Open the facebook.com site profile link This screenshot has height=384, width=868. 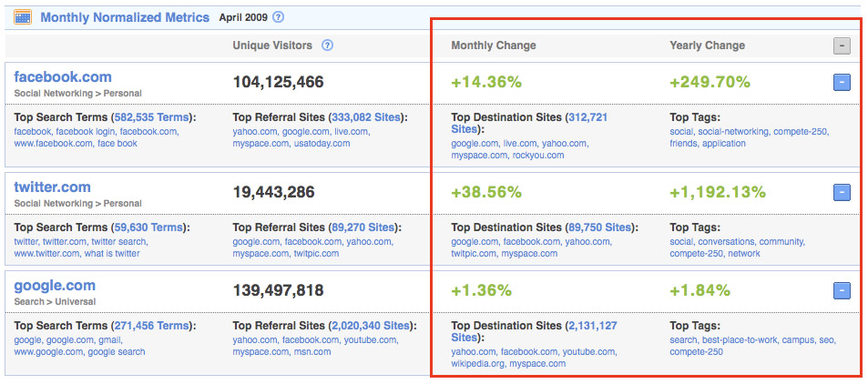pyautogui.click(x=63, y=77)
